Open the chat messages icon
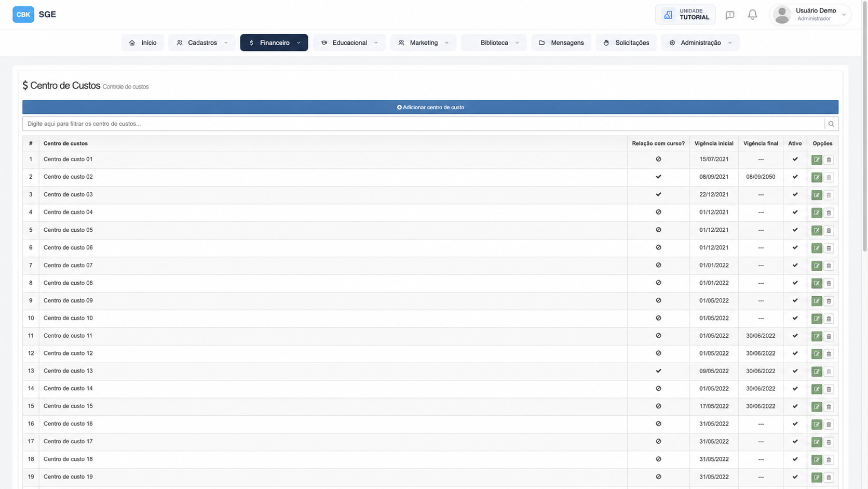 tap(730, 15)
